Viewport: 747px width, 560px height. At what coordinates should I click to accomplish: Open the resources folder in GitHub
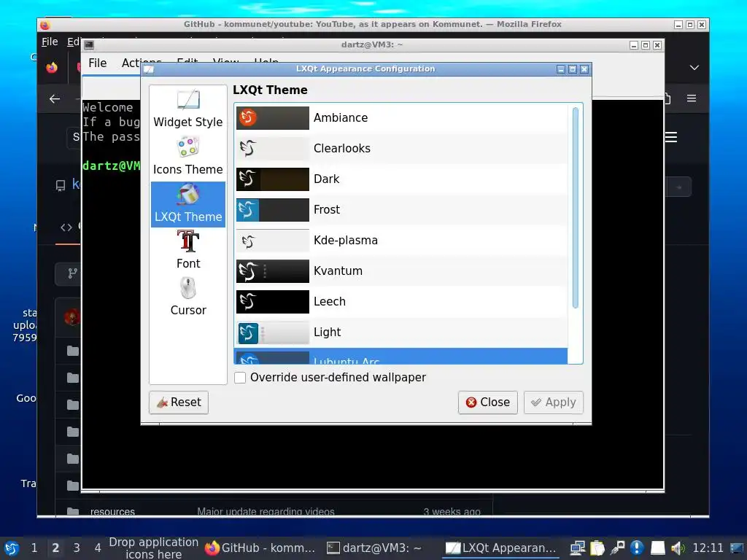tap(112, 512)
